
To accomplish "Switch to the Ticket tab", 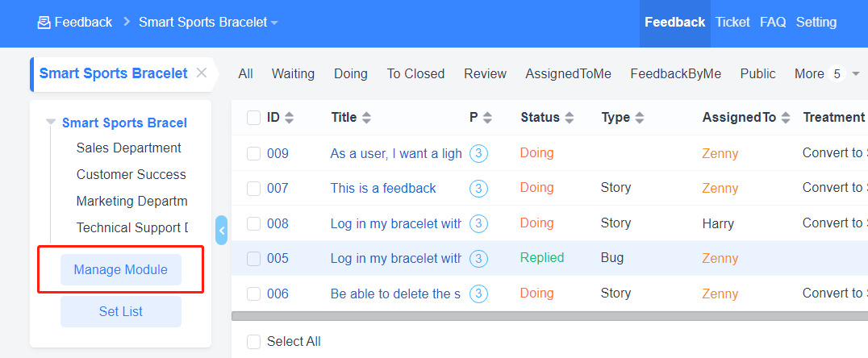I will (x=732, y=23).
